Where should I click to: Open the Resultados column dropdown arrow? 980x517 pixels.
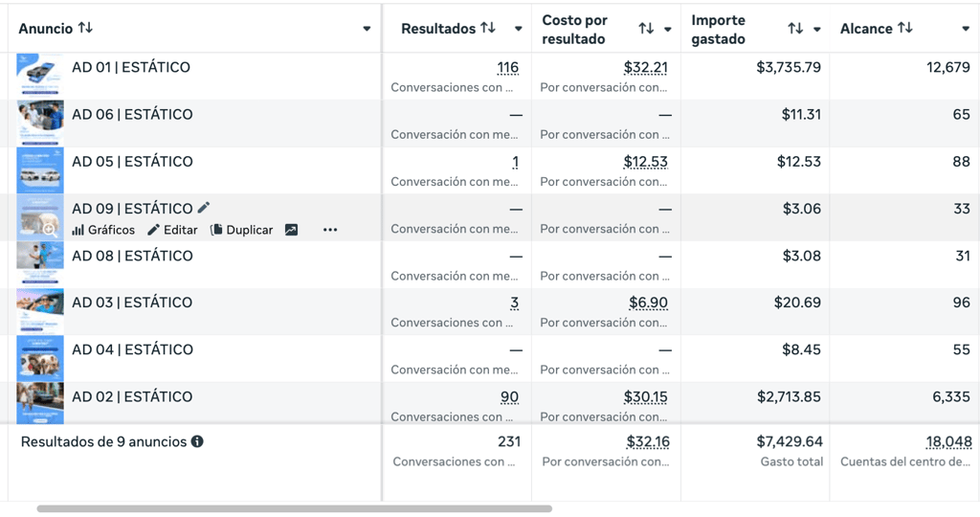coord(519,29)
